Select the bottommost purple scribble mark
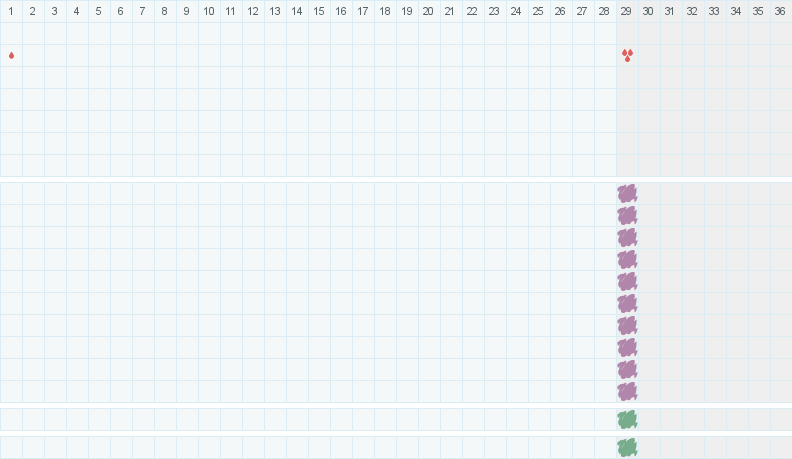 [x=627, y=391]
